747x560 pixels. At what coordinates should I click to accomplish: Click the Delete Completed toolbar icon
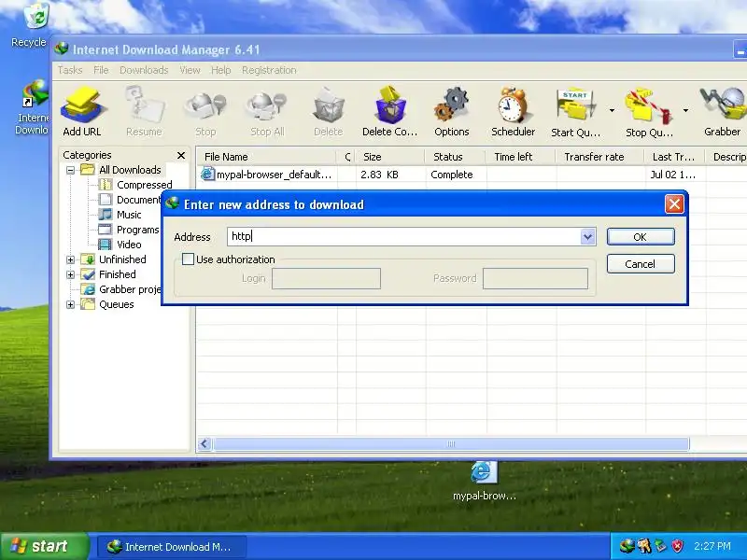[x=389, y=111]
